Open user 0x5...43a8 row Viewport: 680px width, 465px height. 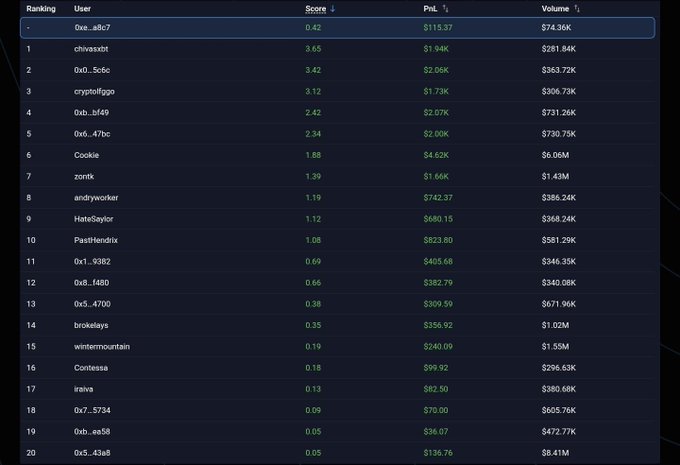coord(337,453)
